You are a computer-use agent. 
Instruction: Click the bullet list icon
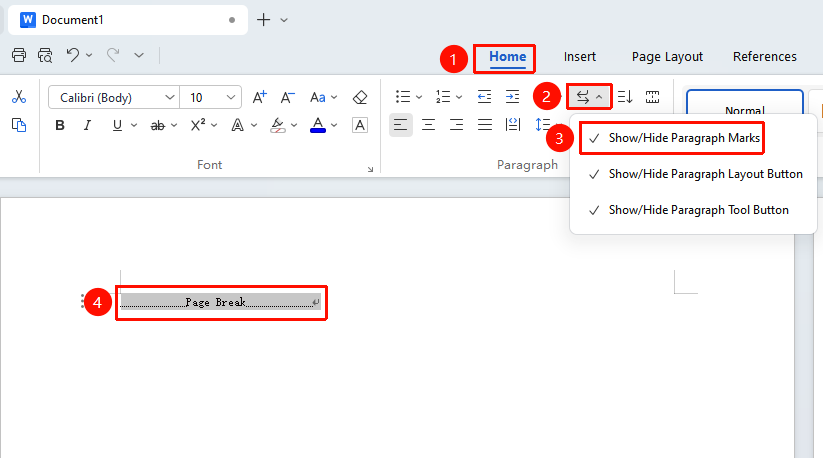click(403, 97)
